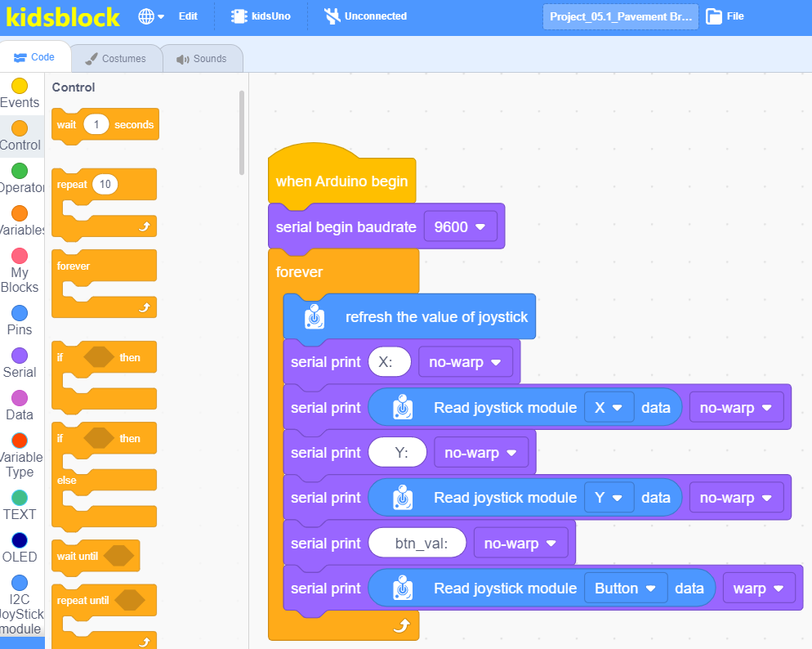Open the Y axis dropdown in joystick block
Viewport: 812px width, 649px height.
point(609,498)
